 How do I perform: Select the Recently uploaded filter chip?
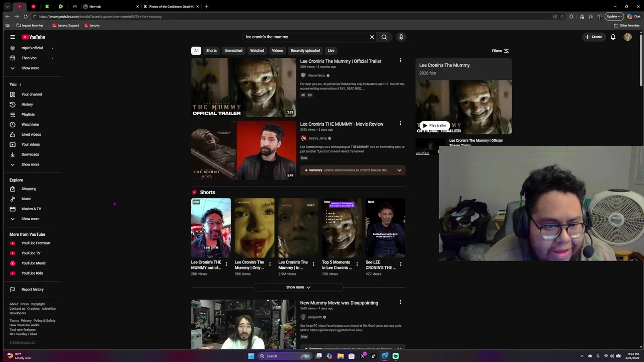pyautogui.click(x=305, y=50)
